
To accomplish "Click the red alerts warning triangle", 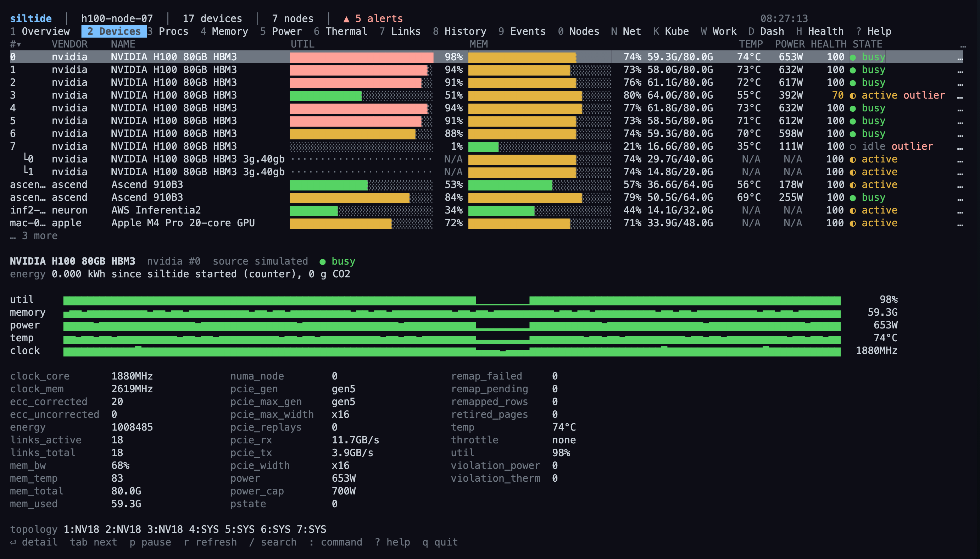I will tap(346, 19).
